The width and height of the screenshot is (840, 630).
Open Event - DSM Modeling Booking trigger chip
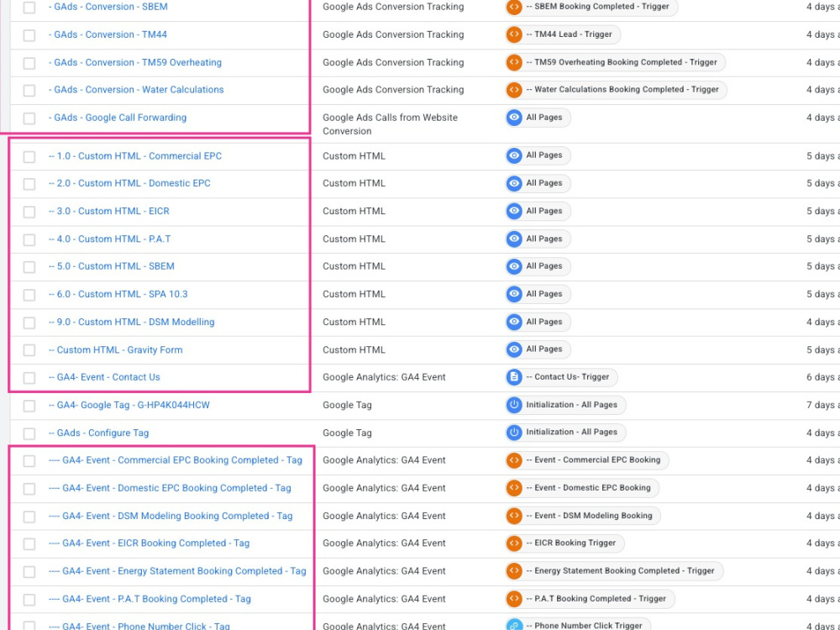tap(583, 516)
